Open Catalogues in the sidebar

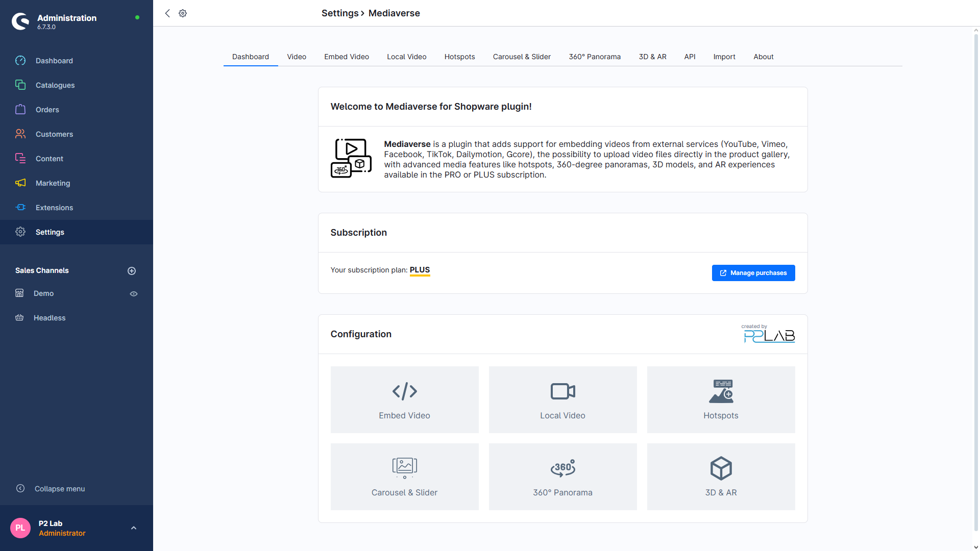click(x=77, y=85)
